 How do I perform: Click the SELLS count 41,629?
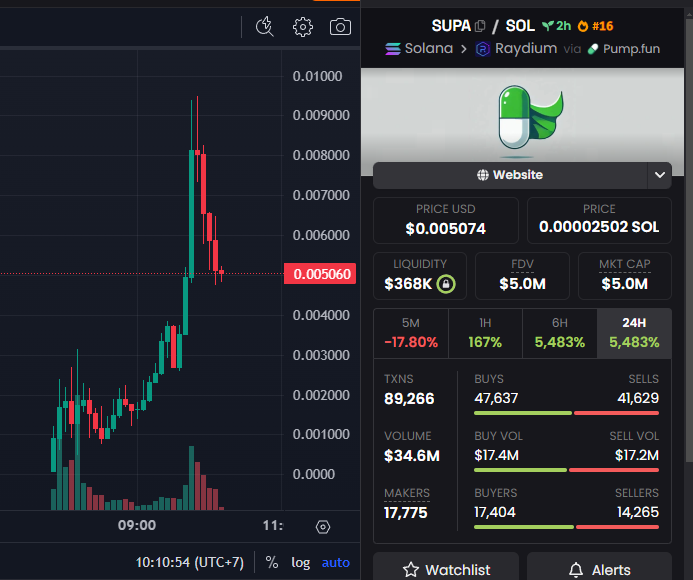pyautogui.click(x=638, y=398)
